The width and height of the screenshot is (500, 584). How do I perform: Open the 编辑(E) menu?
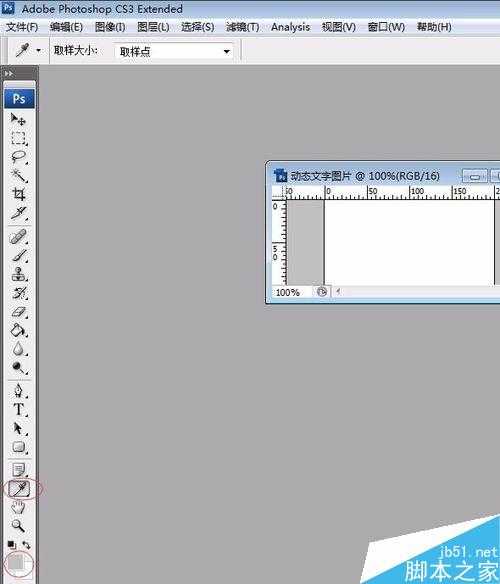(x=66, y=27)
